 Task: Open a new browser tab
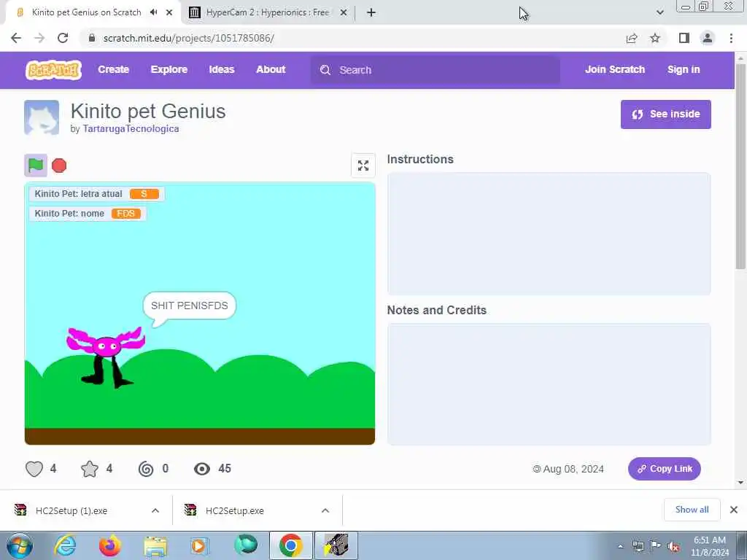point(371,12)
